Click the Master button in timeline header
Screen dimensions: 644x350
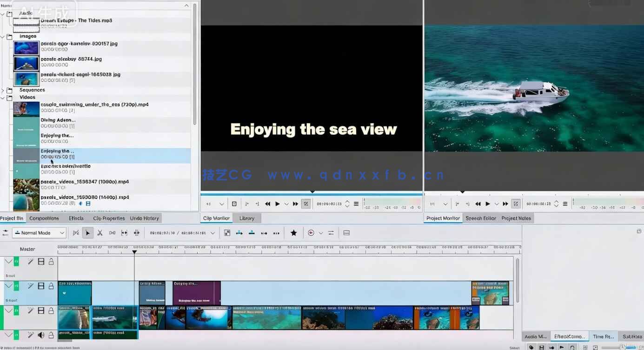click(27, 249)
